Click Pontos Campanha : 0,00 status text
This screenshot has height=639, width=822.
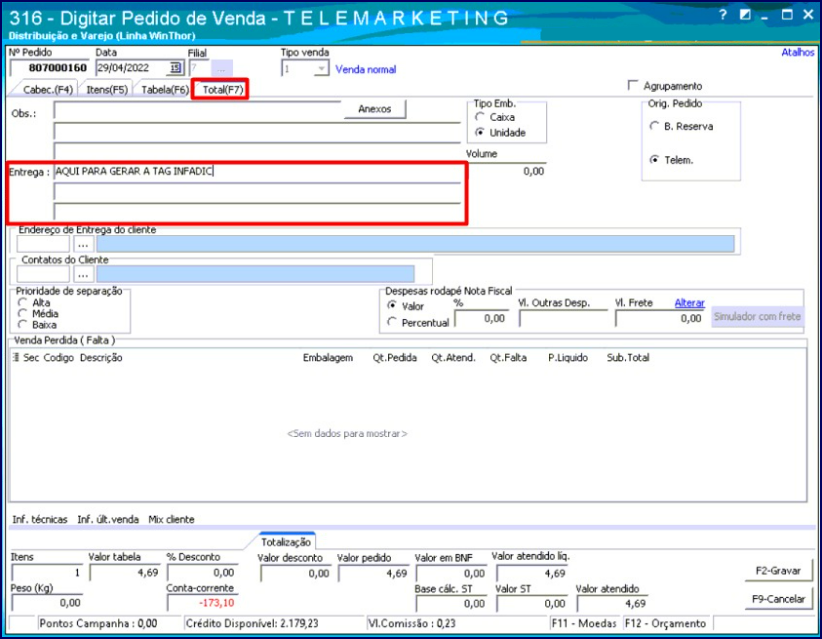pyautogui.click(x=99, y=623)
